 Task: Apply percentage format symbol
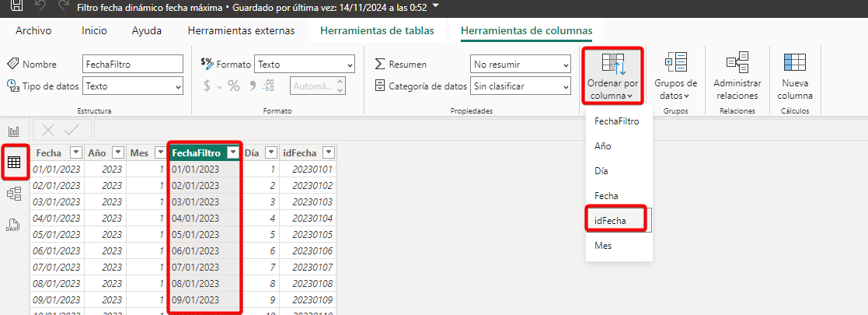234,86
